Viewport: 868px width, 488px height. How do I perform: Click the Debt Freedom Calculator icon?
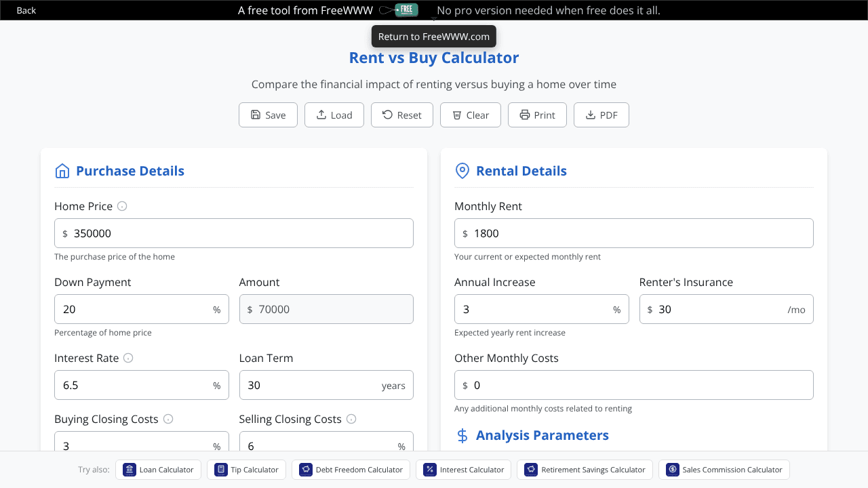click(306, 470)
